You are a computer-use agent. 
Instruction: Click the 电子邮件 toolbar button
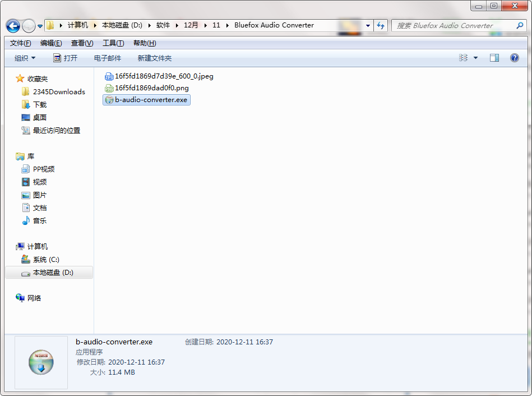click(x=107, y=58)
